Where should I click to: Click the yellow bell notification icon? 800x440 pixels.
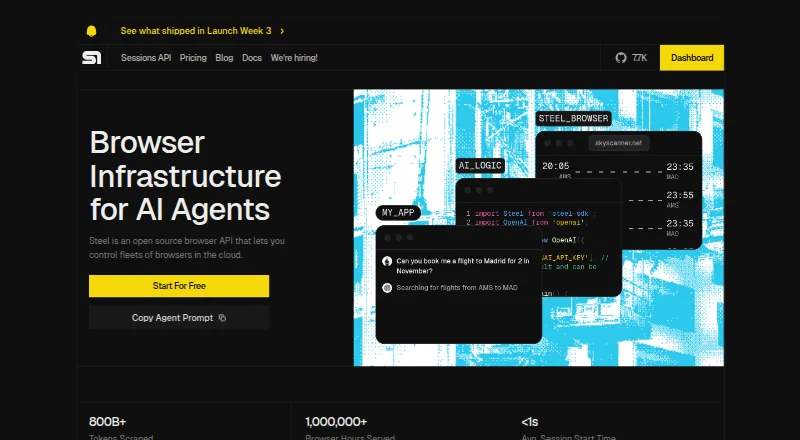(x=91, y=31)
